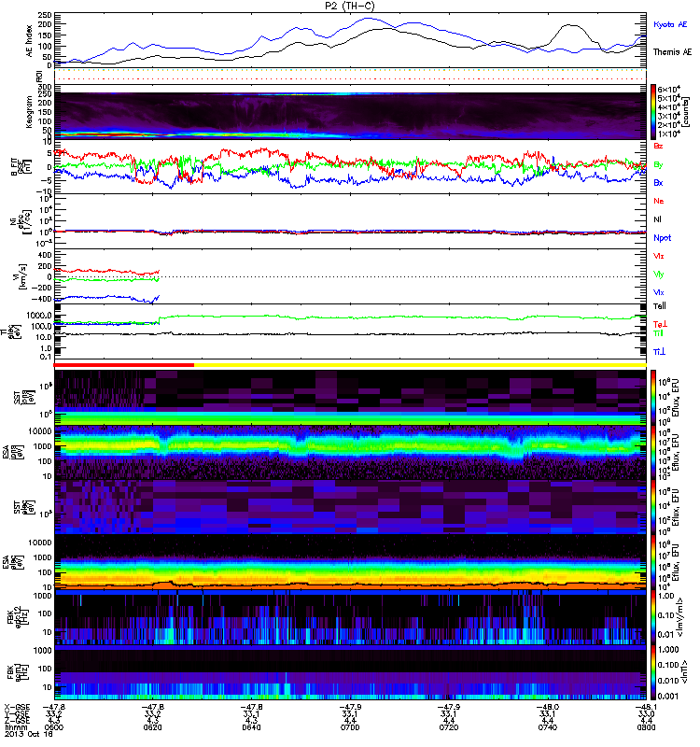Click the blue Bx legend label
Image resolution: width=700 pixels, height=747 pixels.
click(658, 183)
